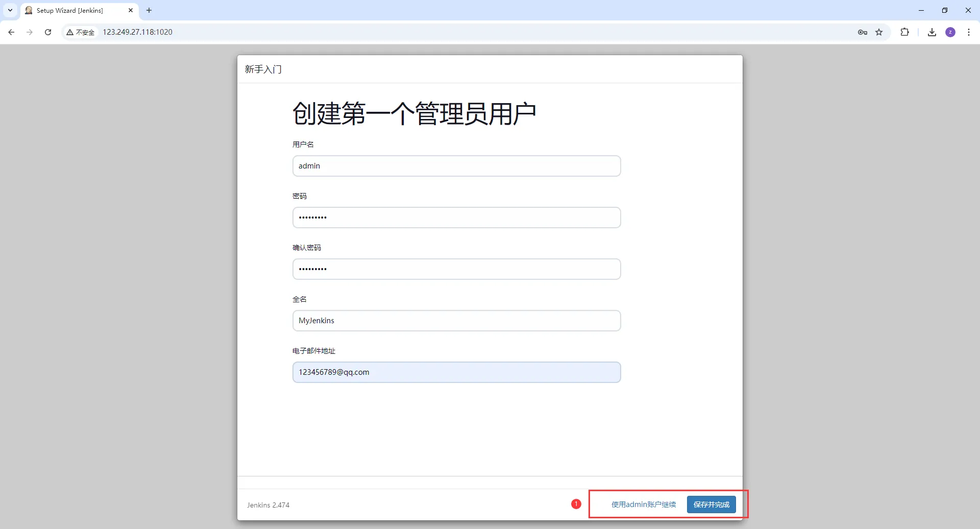Click the 保存并完成 button
This screenshot has width=980, height=529.
pyautogui.click(x=712, y=504)
